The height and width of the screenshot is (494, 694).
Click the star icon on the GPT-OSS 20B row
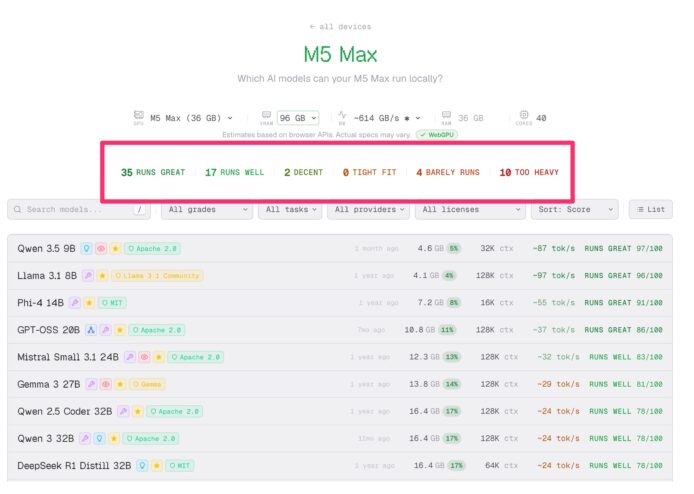(x=120, y=330)
